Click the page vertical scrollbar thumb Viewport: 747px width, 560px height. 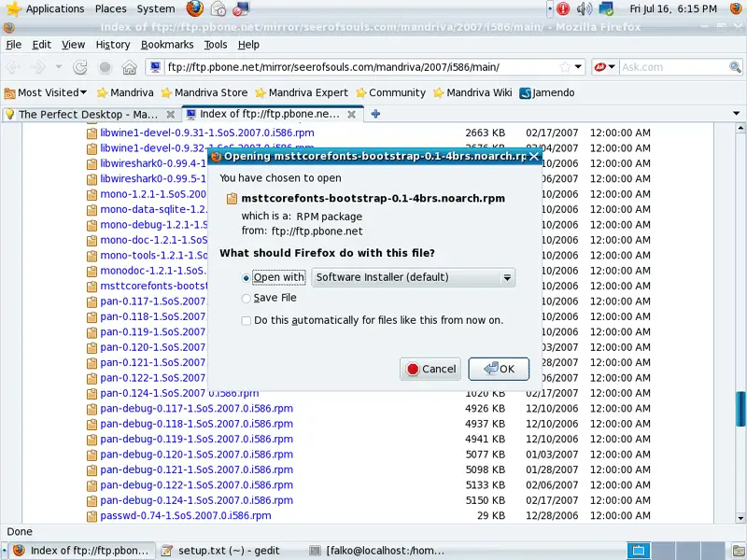(x=740, y=409)
